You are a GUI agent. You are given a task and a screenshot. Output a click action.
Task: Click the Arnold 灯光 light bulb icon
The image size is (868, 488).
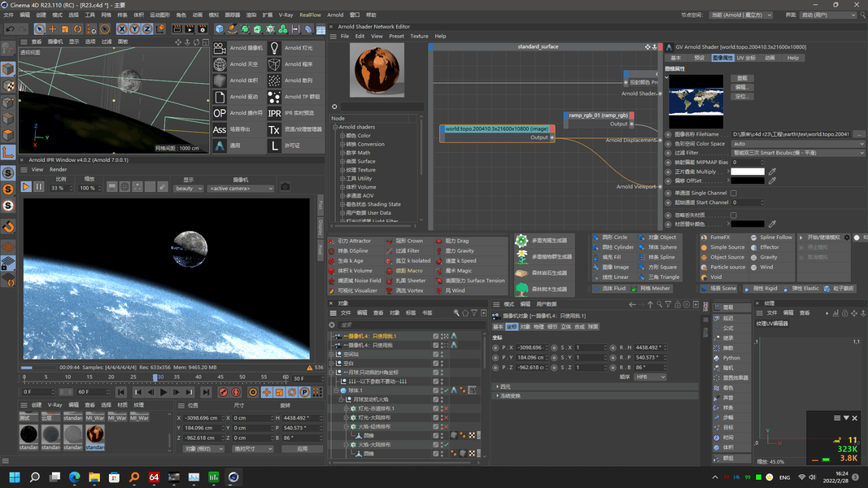tap(274, 48)
